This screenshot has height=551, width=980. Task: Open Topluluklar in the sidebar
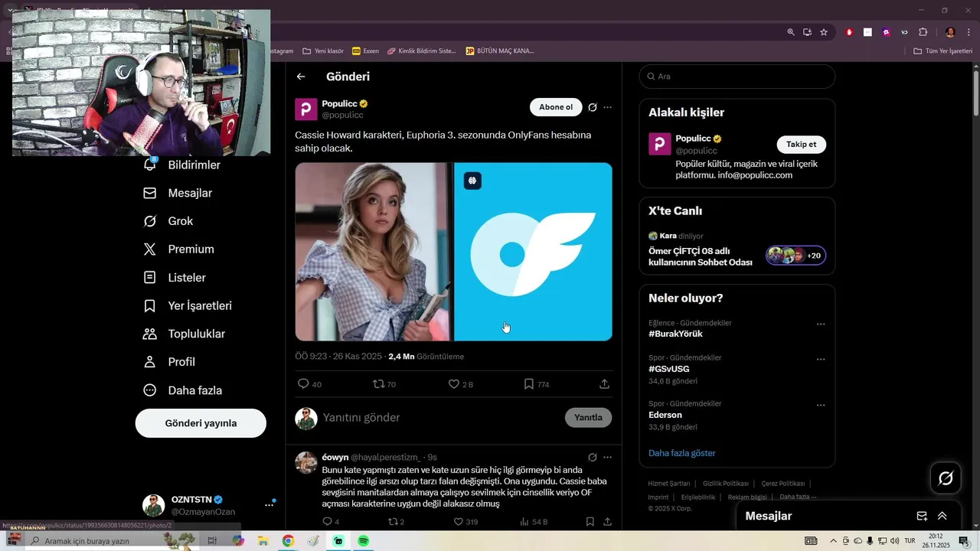point(185,334)
